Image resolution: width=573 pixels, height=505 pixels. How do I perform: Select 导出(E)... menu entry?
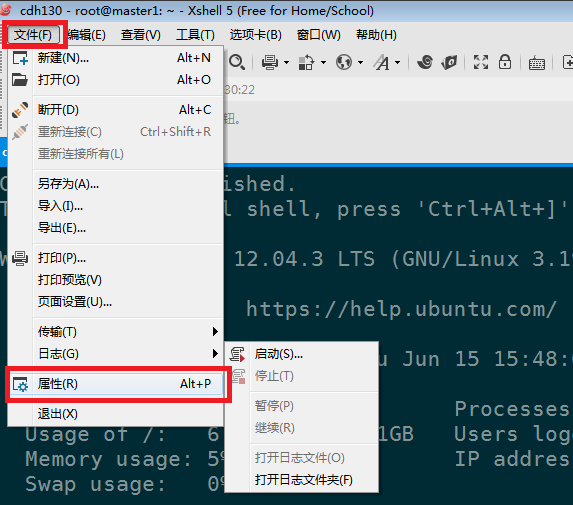point(115,228)
